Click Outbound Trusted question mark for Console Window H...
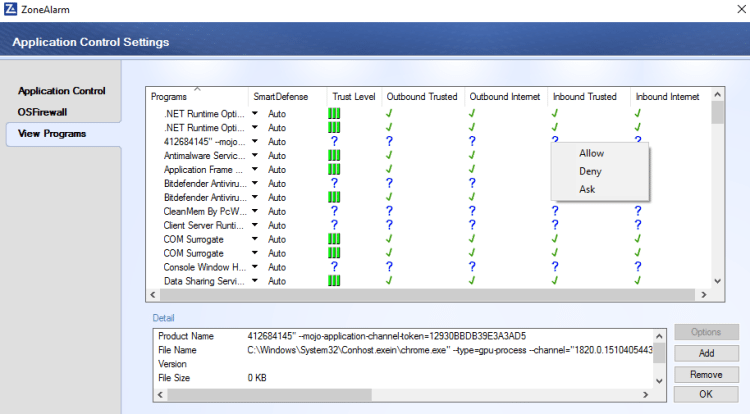Viewport: 750px width, 414px height. click(389, 267)
